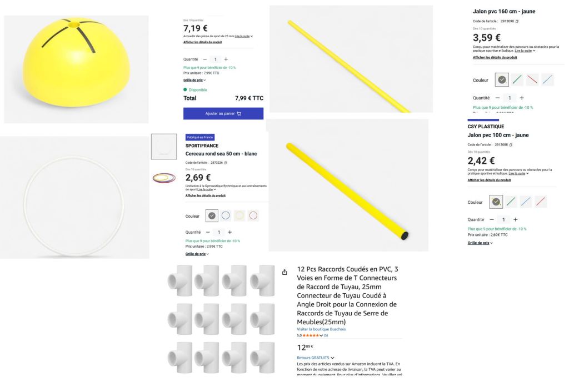Decrease quantity above the Disponible status
Image resolution: width=569 pixels, height=392 pixels.
click(x=204, y=59)
